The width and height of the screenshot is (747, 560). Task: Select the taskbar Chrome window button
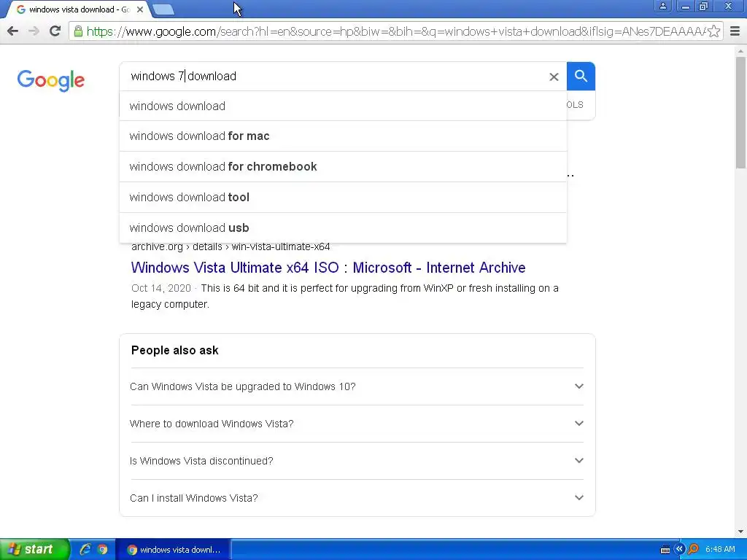coord(174,550)
